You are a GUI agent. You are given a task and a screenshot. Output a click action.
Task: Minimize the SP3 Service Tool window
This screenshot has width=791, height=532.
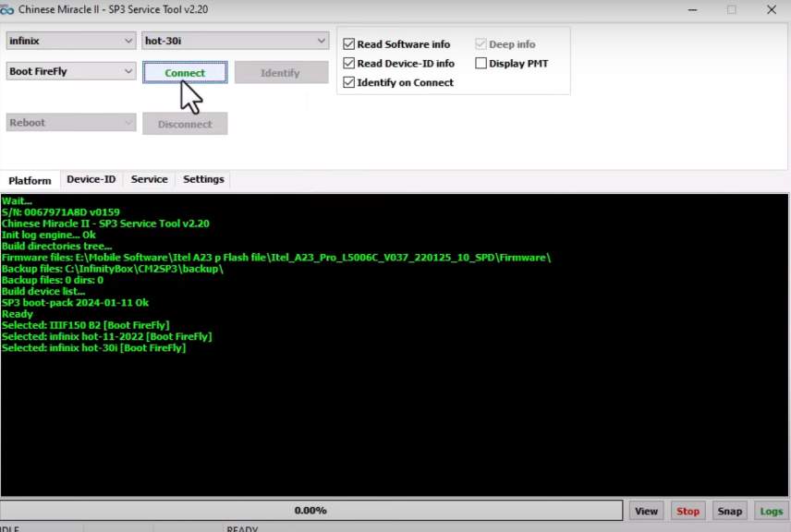coord(693,9)
